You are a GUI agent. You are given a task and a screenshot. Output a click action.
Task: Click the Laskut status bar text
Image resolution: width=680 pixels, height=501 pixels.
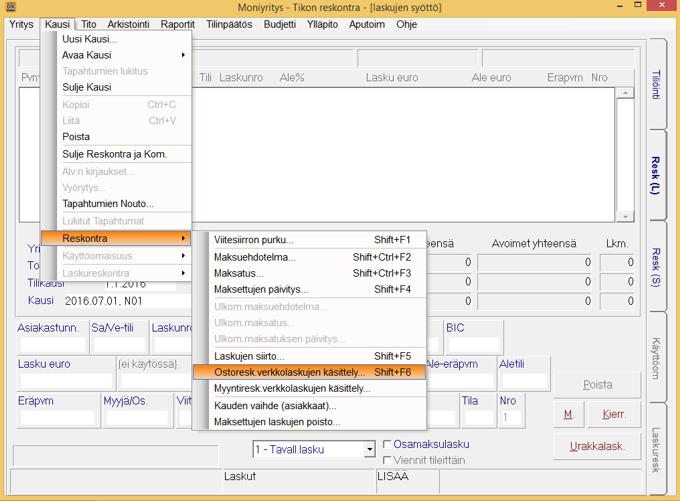click(240, 476)
